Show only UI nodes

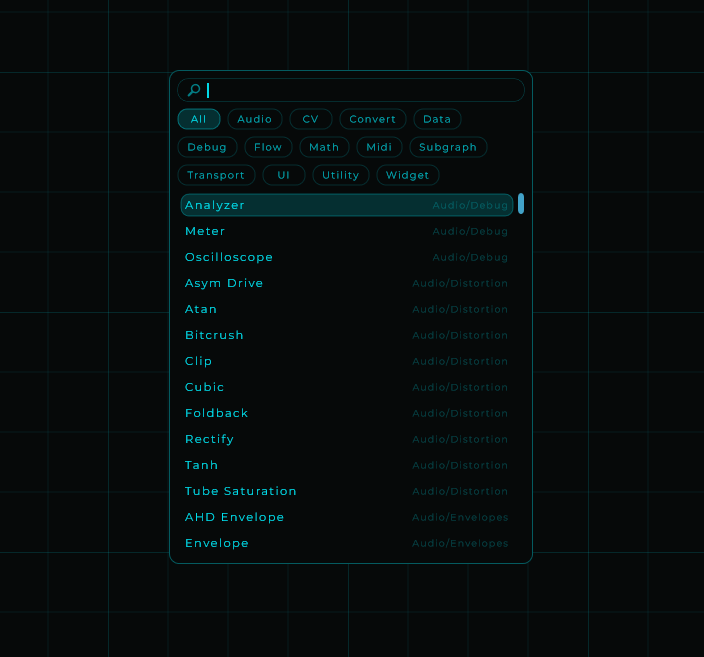pyautogui.click(x=284, y=175)
